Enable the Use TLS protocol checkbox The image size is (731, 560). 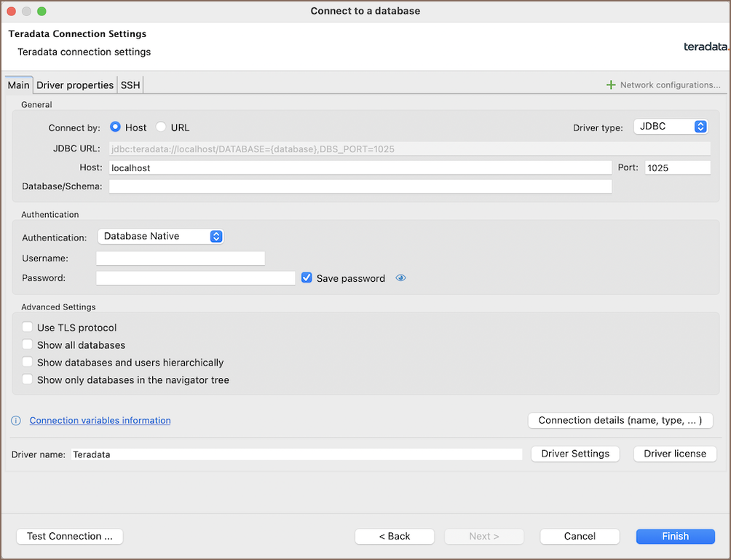[28, 328]
